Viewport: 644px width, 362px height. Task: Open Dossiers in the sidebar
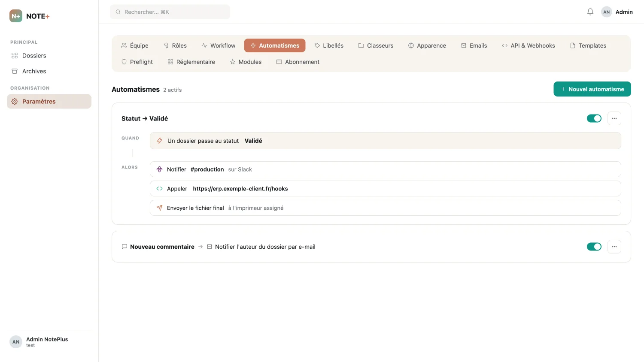(x=49, y=56)
